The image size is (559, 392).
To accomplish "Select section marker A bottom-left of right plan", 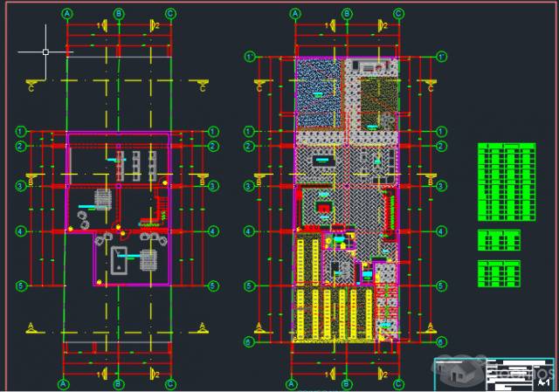I will 260,328.
